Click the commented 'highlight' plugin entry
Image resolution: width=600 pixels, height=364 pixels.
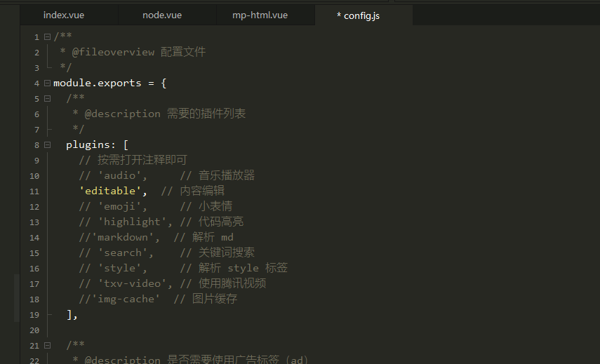pyautogui.click(x=126, y=222)
